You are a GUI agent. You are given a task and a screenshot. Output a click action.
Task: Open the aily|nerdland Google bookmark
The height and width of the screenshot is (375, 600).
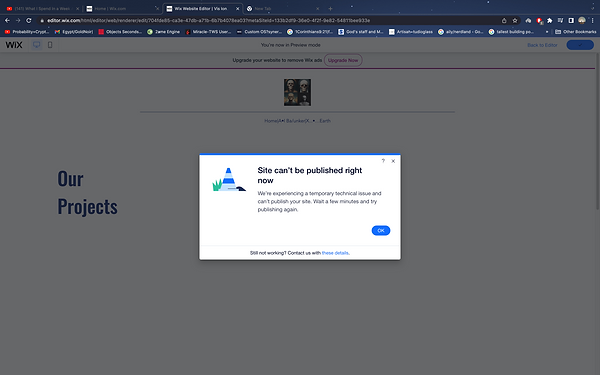click(x=461, y=32)
